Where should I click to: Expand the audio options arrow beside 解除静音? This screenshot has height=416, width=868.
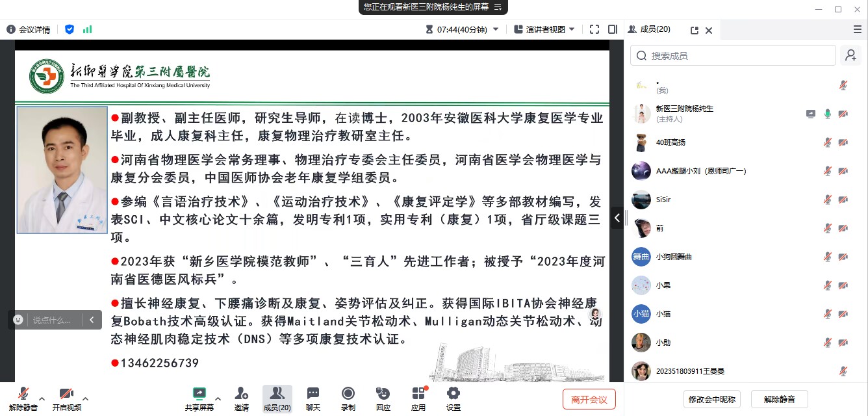click(x=42, y=398)
